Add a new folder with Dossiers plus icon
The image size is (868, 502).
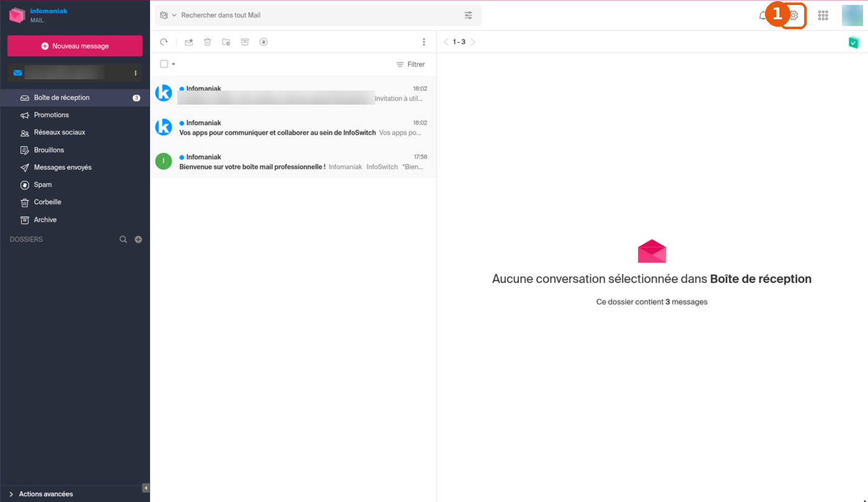(138, 240)
